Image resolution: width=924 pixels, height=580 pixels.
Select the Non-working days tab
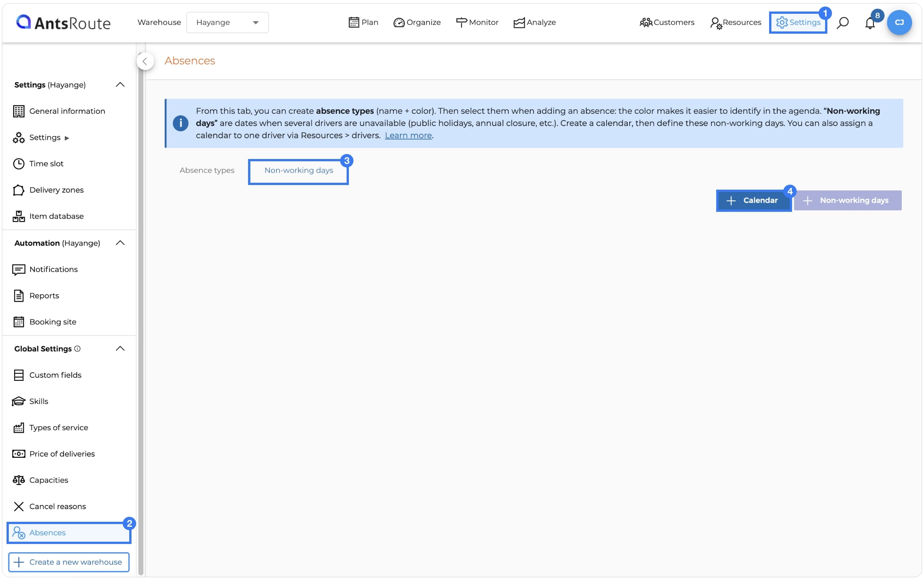[x=299, y=170]
